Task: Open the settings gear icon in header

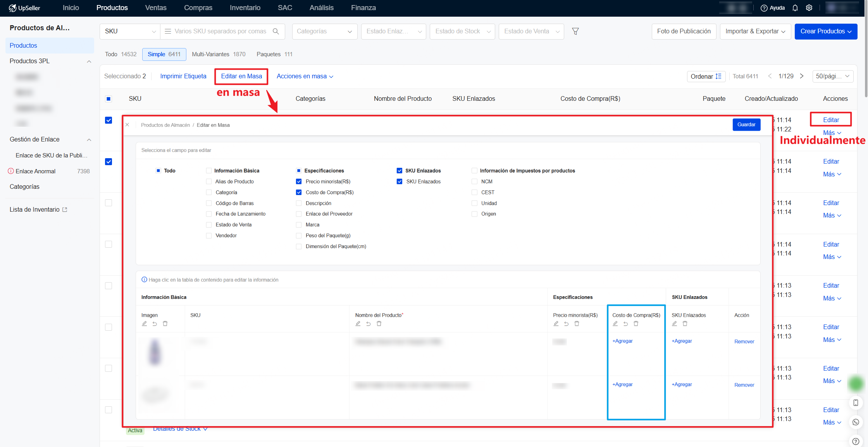Action: click(809, 8)
